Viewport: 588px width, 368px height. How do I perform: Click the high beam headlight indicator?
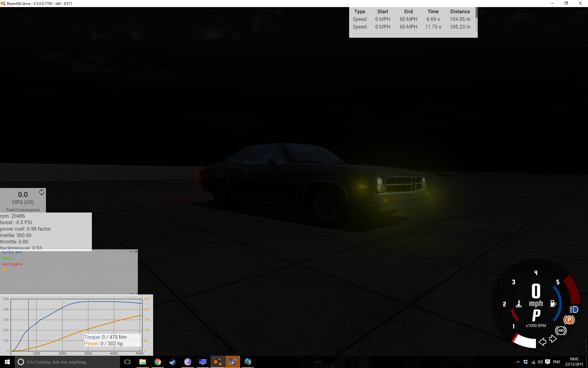(574, 309)
